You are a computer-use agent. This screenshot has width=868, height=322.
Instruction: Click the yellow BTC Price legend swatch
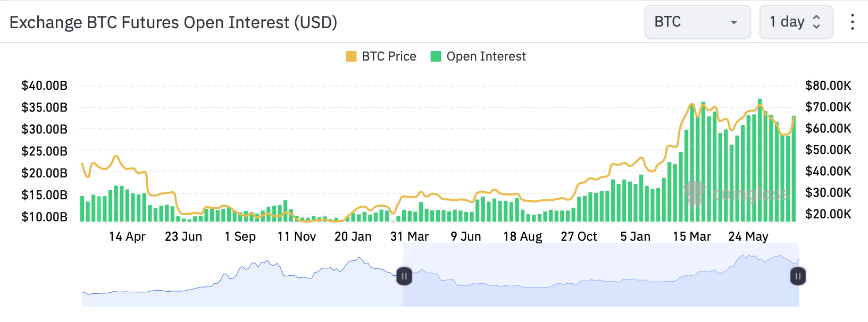(x=351, y=56)
